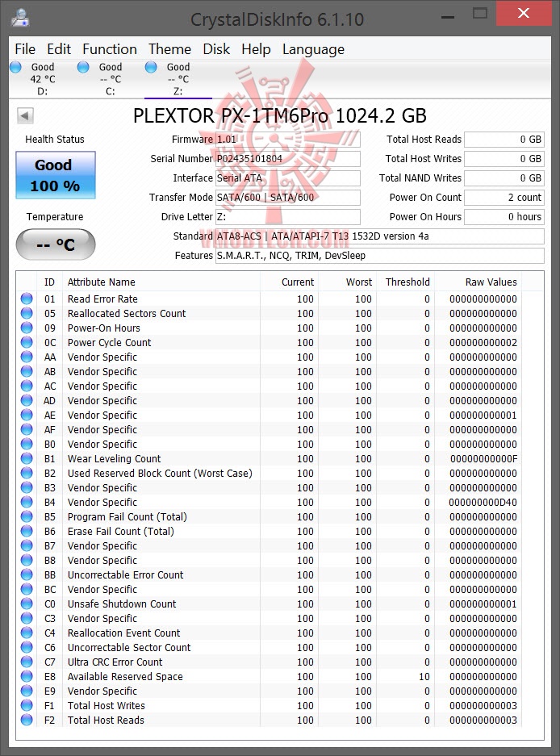Click status icon of Unsafe Shutdown Count row
This screenshot has width=560, height=756.
(x=27, y=604)
